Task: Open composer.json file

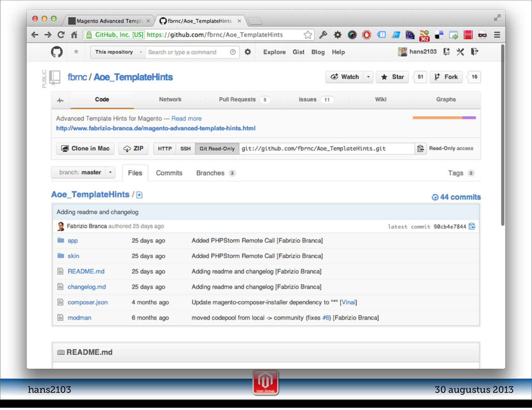Action: point(88,302)
